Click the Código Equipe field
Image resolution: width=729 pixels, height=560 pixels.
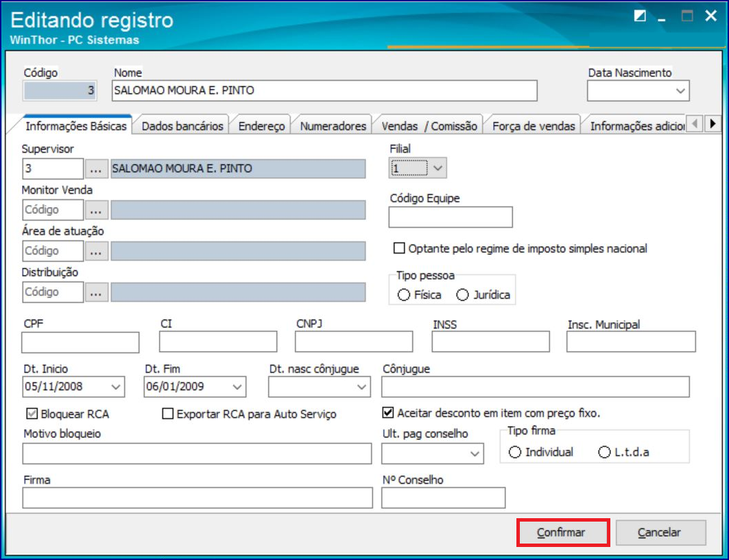pyautogui.click(x=451, y=217)
